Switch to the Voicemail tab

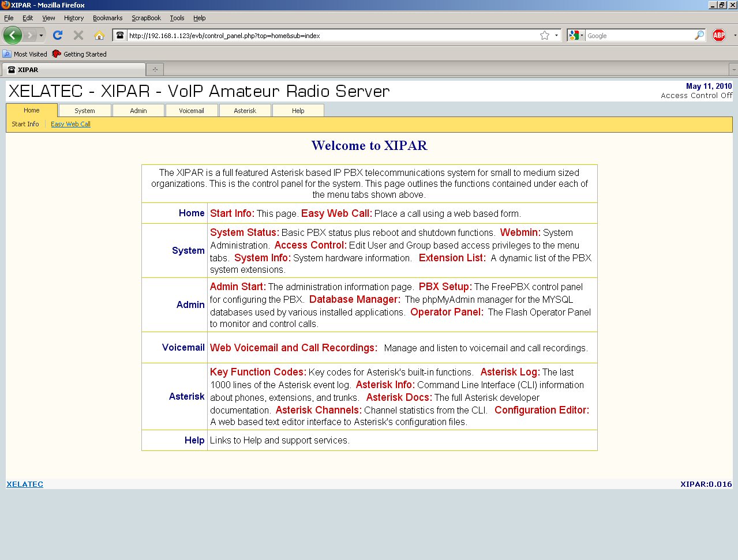[192, 111]
